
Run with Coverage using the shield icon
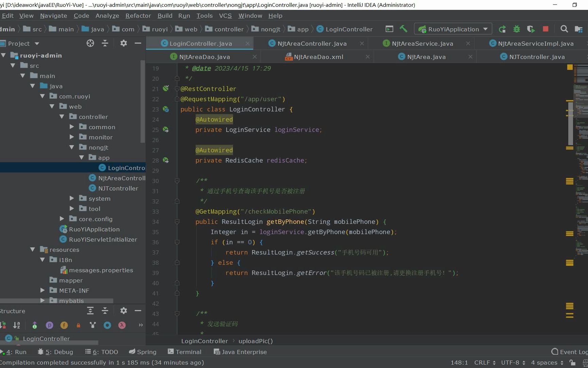531,29
